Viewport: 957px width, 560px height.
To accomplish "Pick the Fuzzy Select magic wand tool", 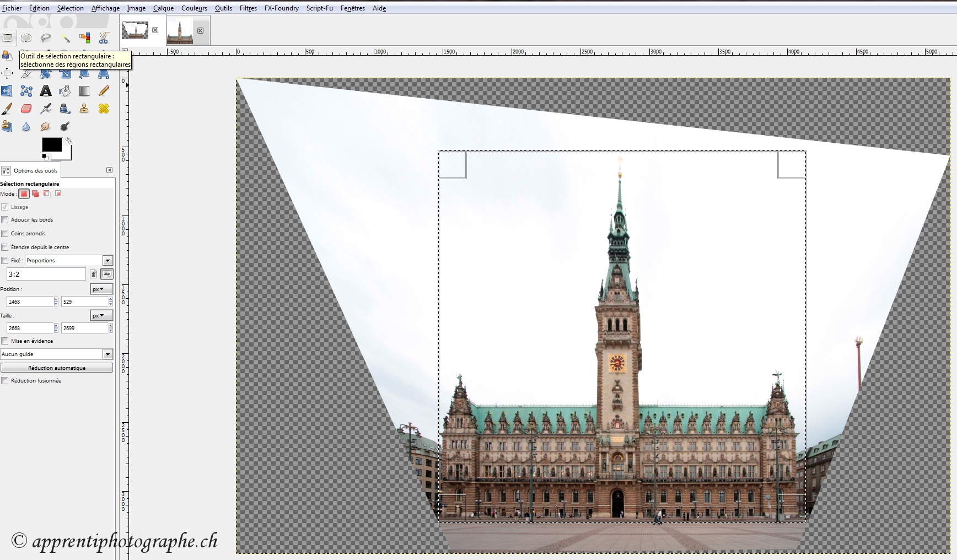I will tap(66, 38).
